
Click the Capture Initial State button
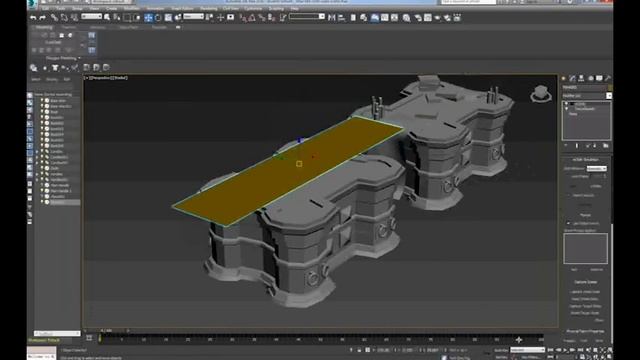585,292
